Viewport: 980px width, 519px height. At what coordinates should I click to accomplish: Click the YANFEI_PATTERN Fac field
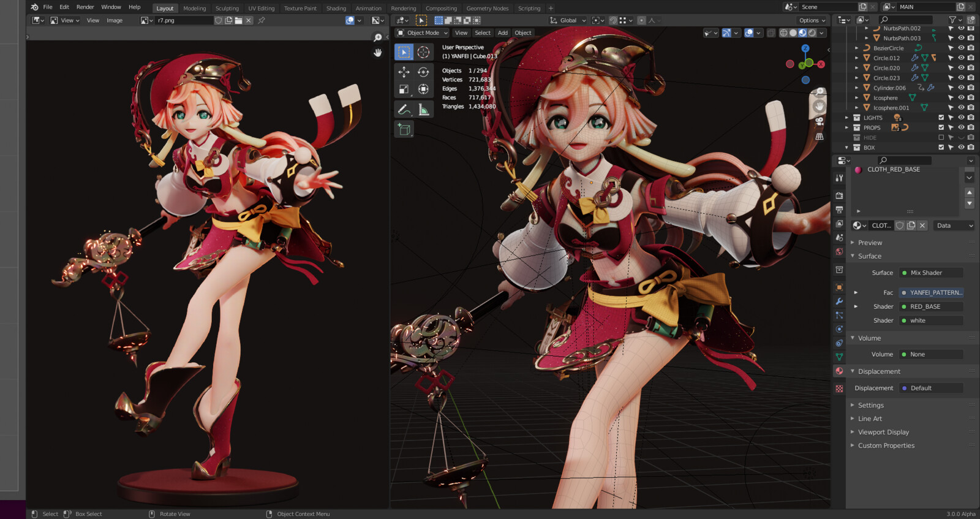click(x=931, y=292)
